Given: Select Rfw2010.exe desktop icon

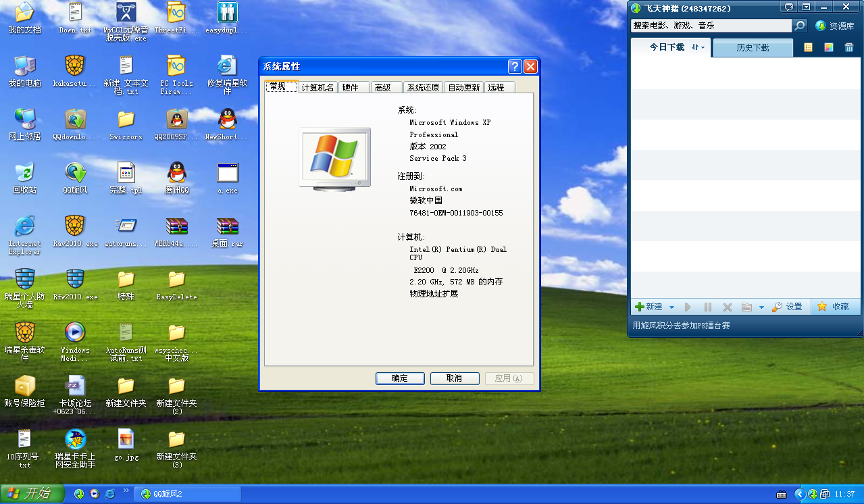Looking at the screenshot, I should (75, 285).
